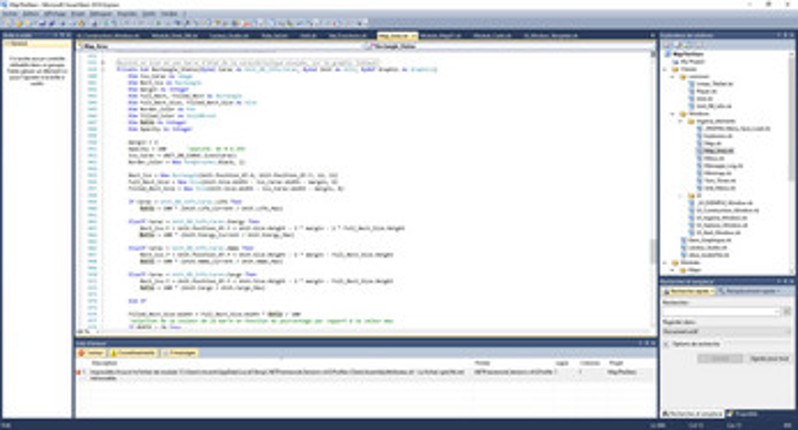798x430 pixels.
Task: Select Unit.vb in the solution explorer
Action: pyautogui.click(x=704, y=99)
